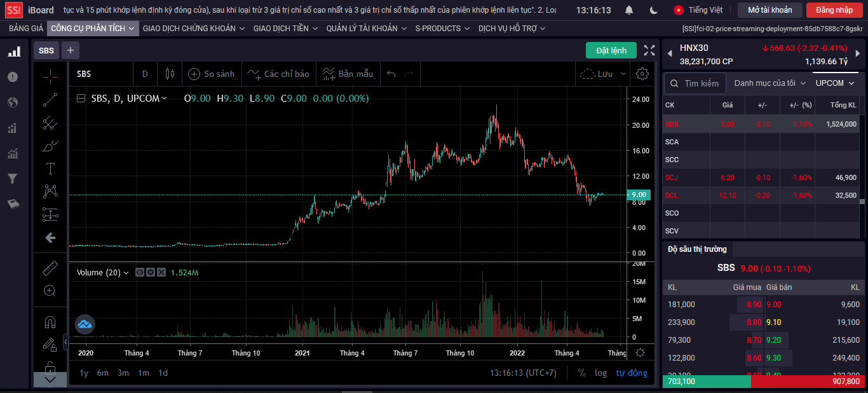The image size is (868, 393).
Task: Open the S-PRODUCTS menu
Action: 442,28
